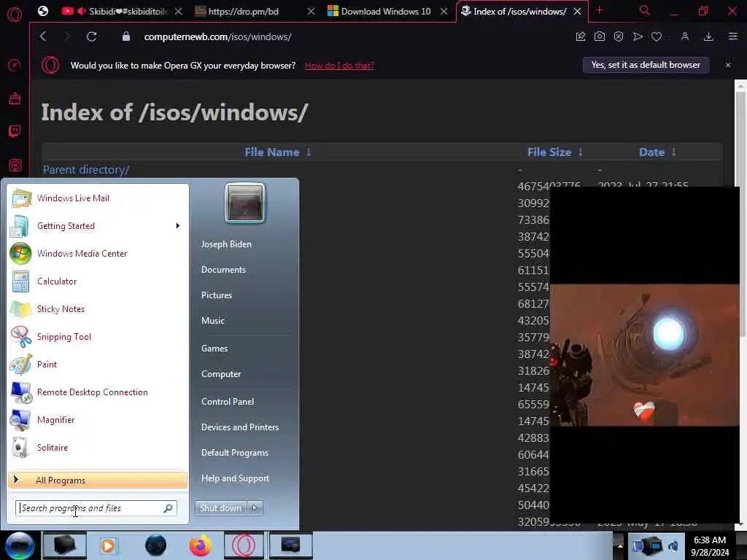Open a new browser tab
Screen dimensions: 747x560
[x=600, y=10]
